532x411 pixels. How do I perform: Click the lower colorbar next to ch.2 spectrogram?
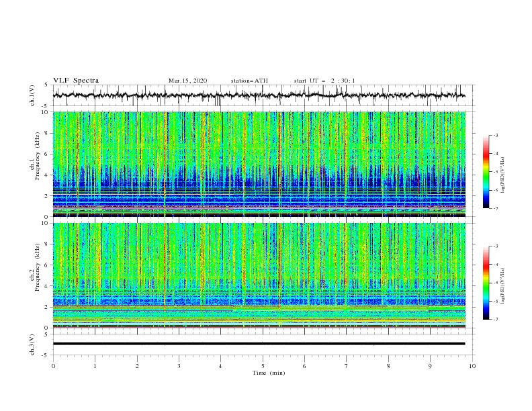[486, 283]
